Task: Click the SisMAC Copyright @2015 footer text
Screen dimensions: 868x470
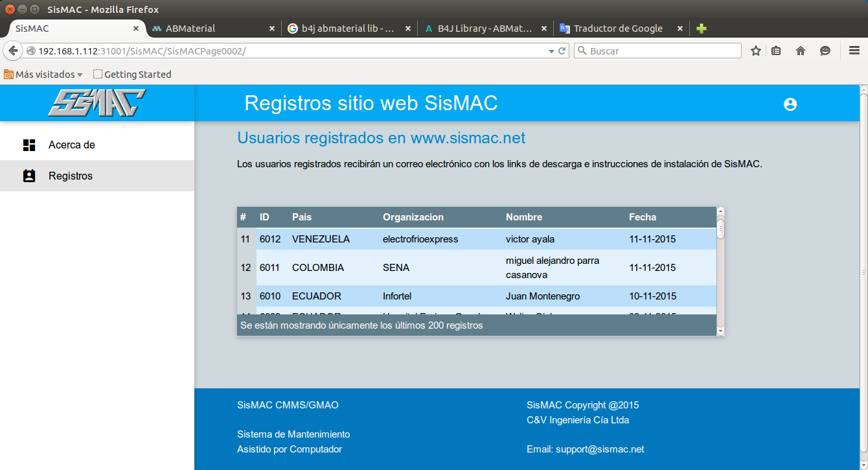Action: [582, 405]
